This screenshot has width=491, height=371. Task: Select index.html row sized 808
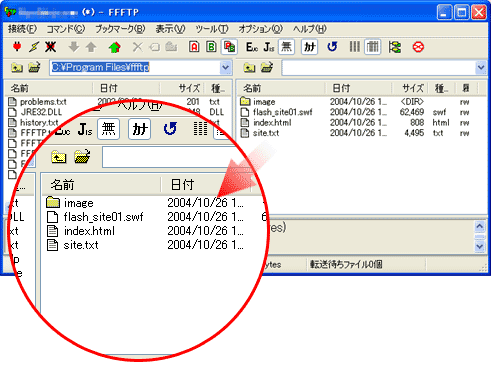coord(355,123)
